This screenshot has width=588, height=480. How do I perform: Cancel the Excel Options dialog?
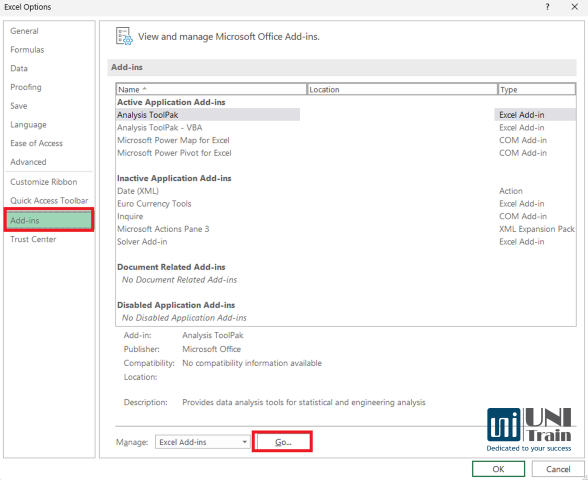coord(558,469)
